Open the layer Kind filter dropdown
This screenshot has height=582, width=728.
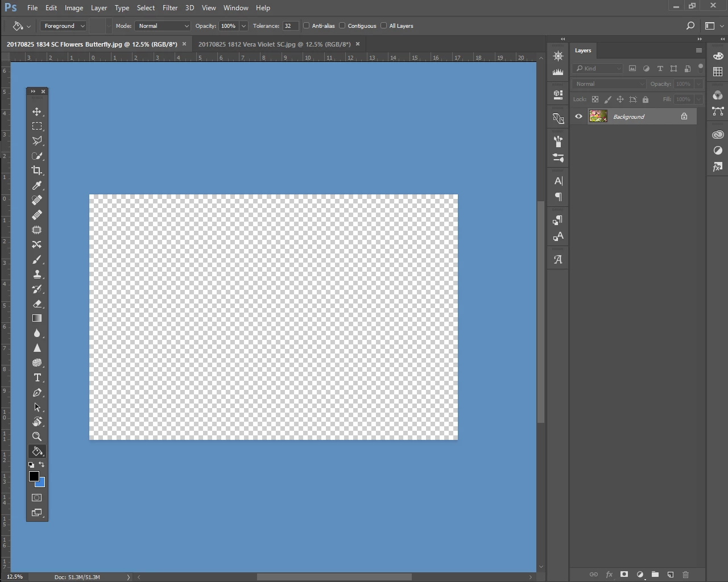[598, 68]
